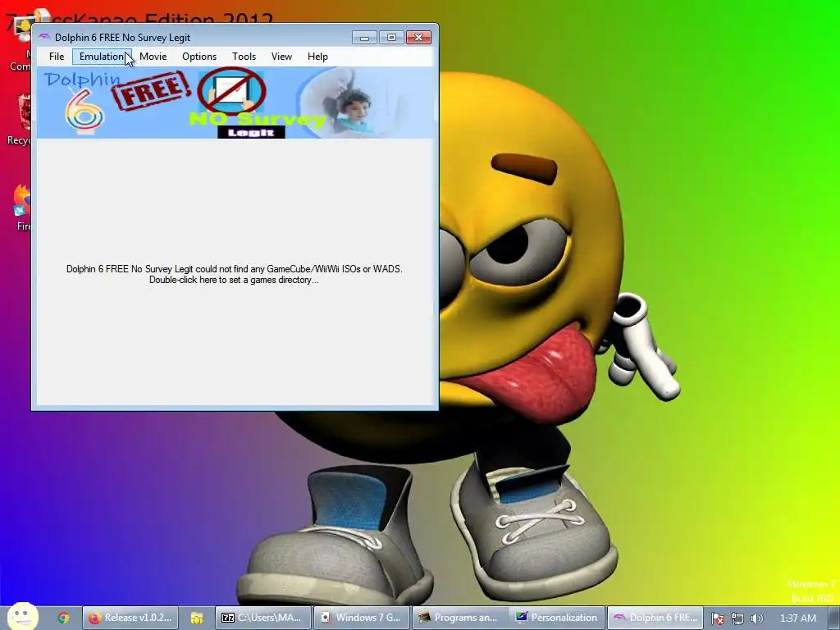Switch to Windows 7 G... taskbar window

tap(361, 618)
